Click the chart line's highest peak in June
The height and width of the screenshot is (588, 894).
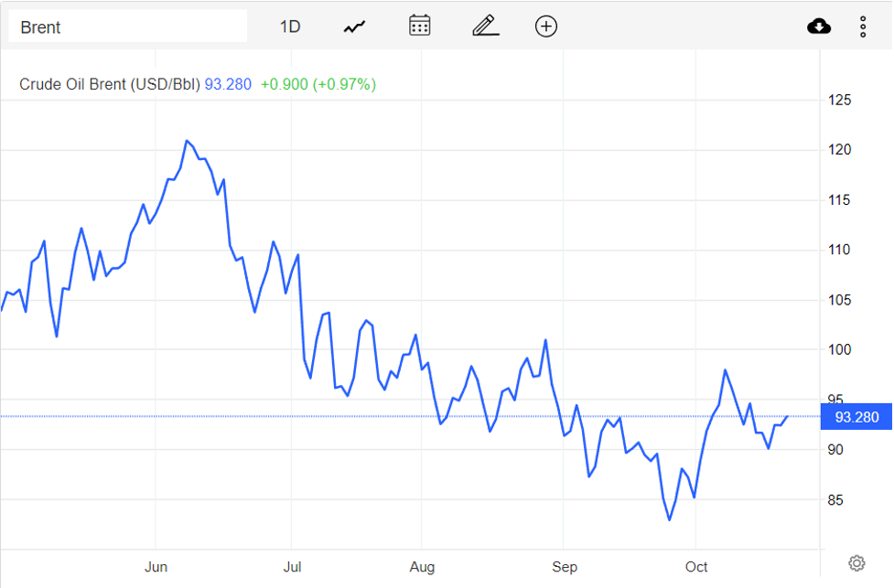pyautogui.click(x=187, y=141)
